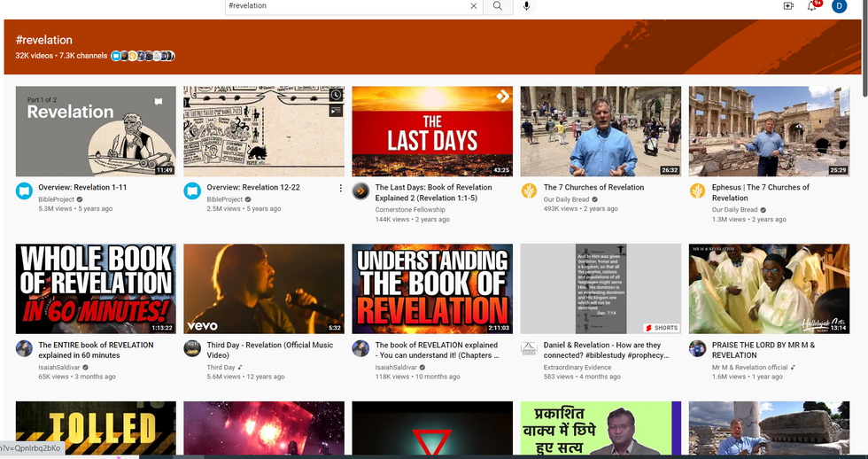This screenshot has width=868, height=459.
Task: Open the Mr M & Revelation channel avatar
Action: (697, 349)
